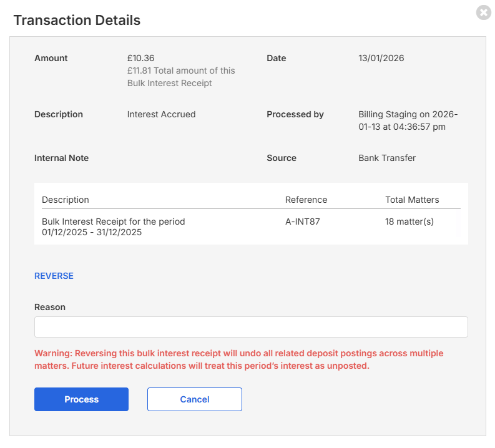Image resolution: width=495 pixels, height=448 pixels.
Task: Click the 18 matter(s) cell
Action: 409,222
